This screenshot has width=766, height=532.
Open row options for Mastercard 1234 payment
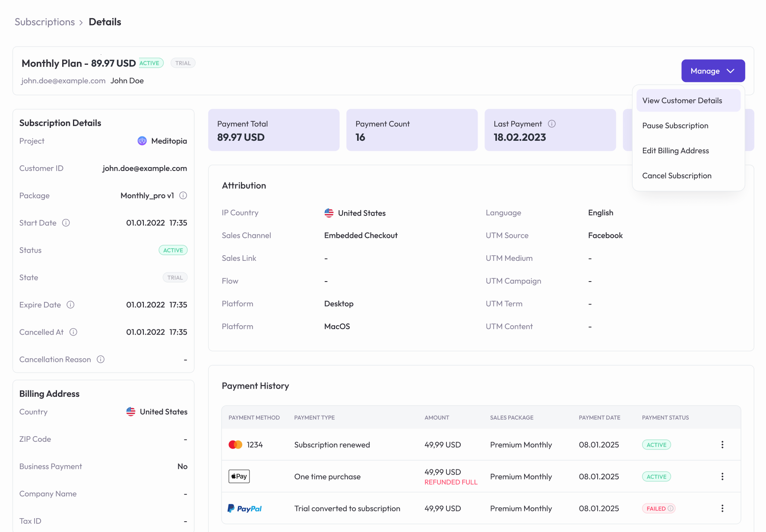(722, 445)
